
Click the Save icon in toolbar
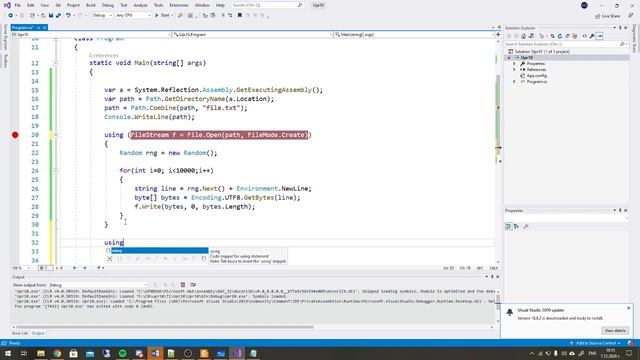(51, 16)
